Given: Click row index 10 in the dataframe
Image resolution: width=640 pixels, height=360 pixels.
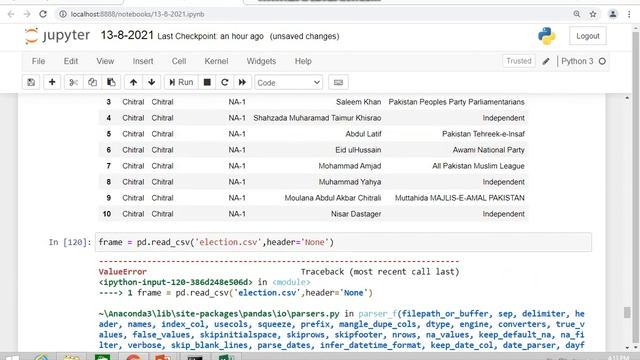Looking at the screenshot, I should coord(107,214).
